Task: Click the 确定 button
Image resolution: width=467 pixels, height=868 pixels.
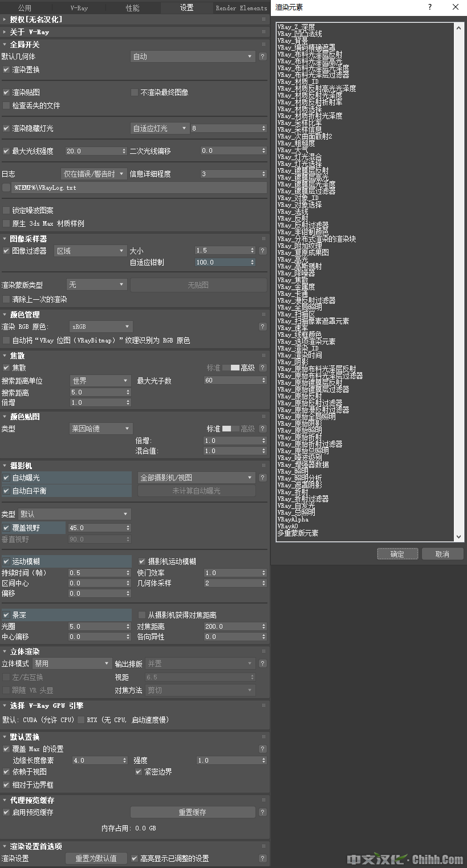Action: click(397, 554)
